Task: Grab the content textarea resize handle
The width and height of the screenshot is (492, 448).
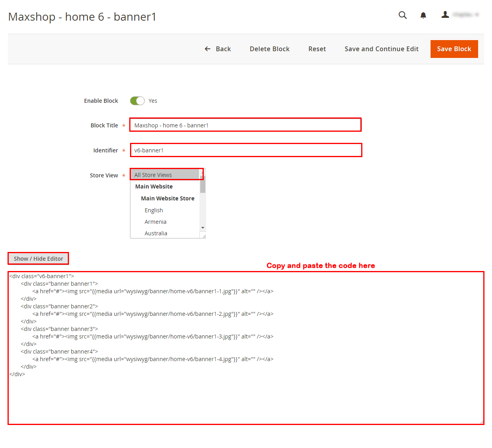Action: (x=482, y=422)
